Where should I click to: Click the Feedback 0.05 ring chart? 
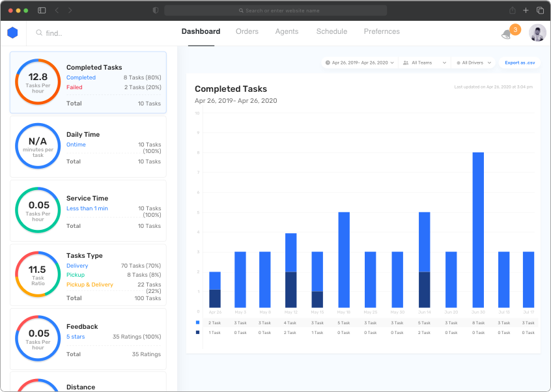pyautogui.click(x=38, y=338)
